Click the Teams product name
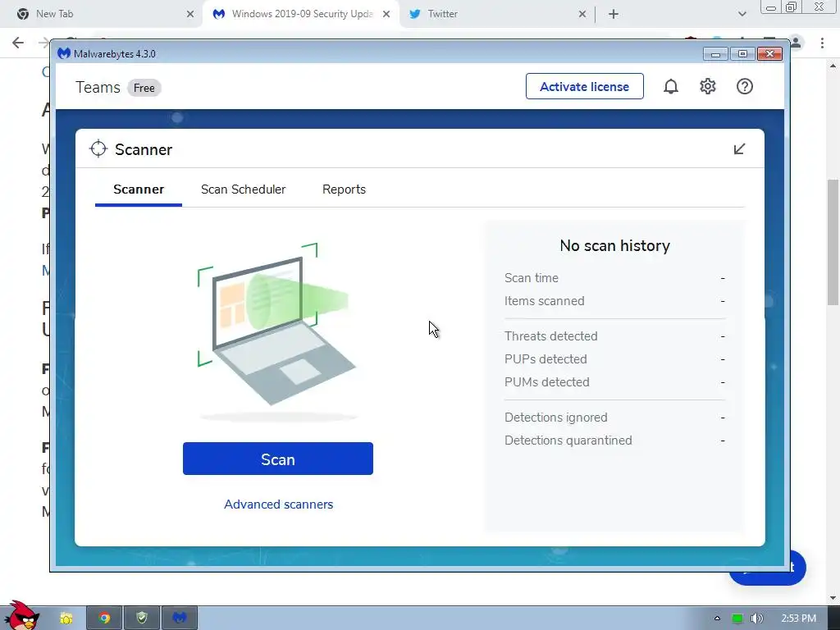Screen dimensions: 840x630 click(98, 87)
